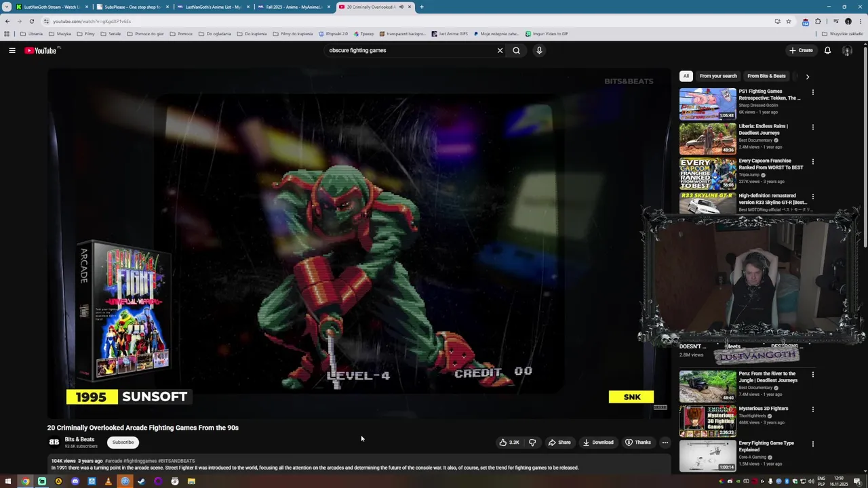Open File Explorer from the taskbar
The image size is (868, 488).
(x=191, y=481)
